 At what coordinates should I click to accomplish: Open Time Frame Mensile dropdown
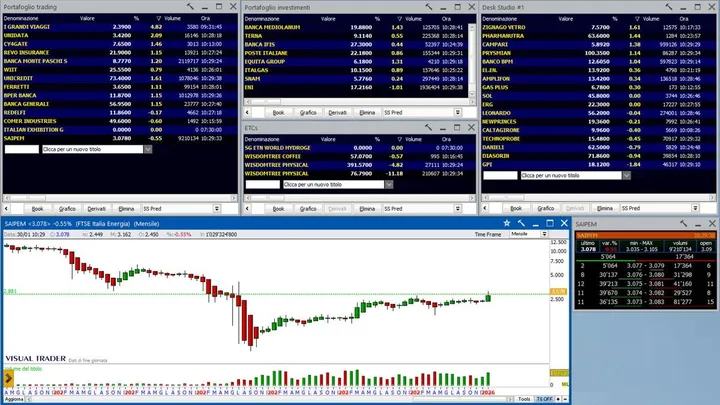tap(544, 234)
